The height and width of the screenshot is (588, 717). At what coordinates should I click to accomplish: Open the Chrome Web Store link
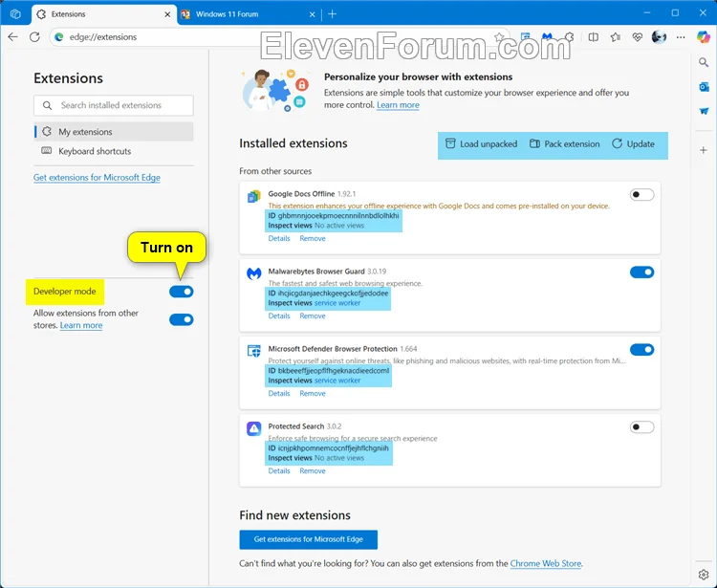point(546,563)
